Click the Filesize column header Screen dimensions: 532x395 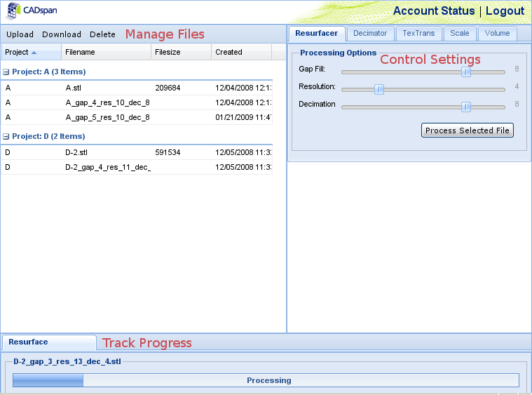[181, 53]
